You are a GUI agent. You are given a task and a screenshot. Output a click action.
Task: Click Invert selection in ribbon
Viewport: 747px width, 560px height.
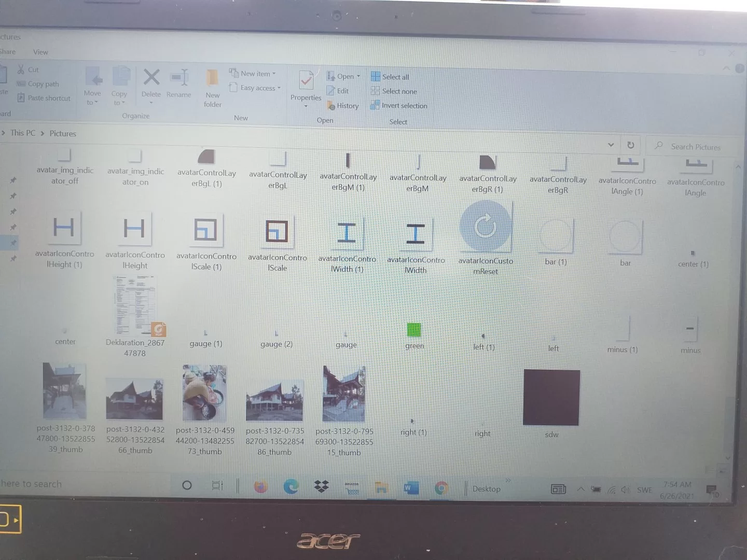coord(399,106)
